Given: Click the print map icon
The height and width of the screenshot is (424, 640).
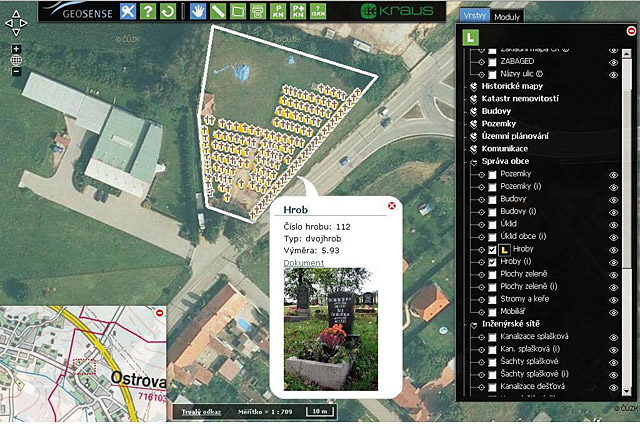Looking at the screenshot, I should tap(258, 11).
